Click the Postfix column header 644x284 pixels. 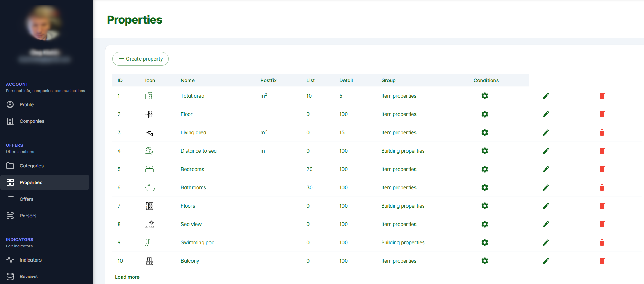pos(268,80)
